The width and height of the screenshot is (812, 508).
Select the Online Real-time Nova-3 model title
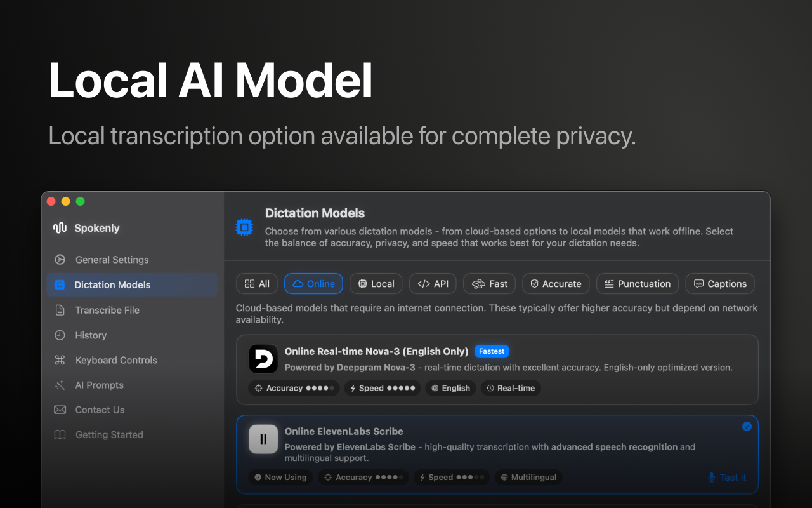click(376, 351)
